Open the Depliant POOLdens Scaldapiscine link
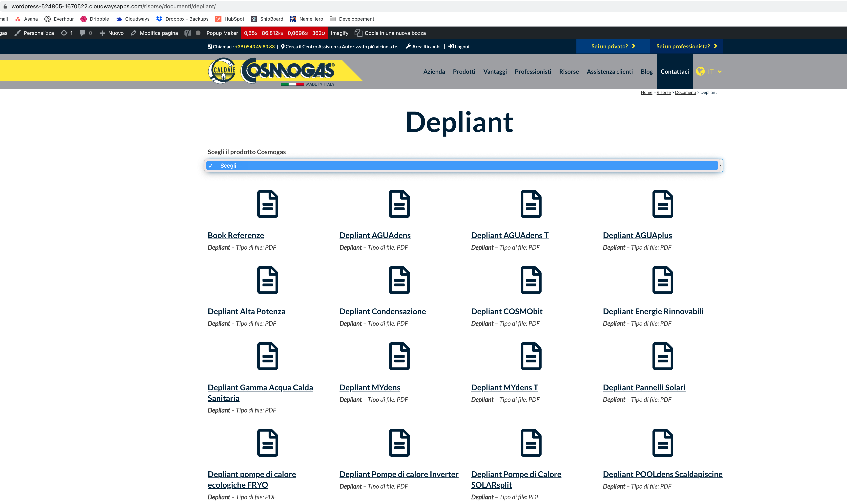The width and height of the screenshot is (847, 504). pyautogui.click(x=662, y=474)
